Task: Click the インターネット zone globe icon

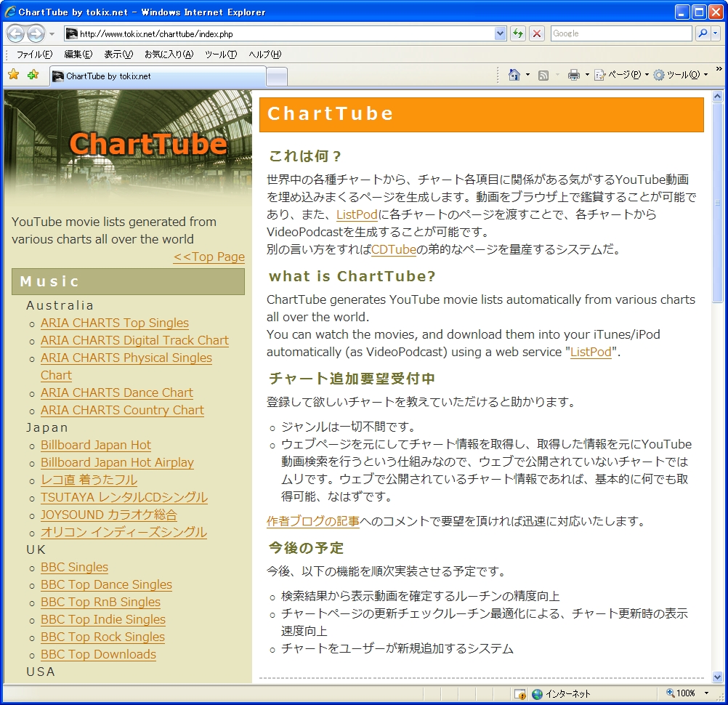Action: [x=537, y=694]
